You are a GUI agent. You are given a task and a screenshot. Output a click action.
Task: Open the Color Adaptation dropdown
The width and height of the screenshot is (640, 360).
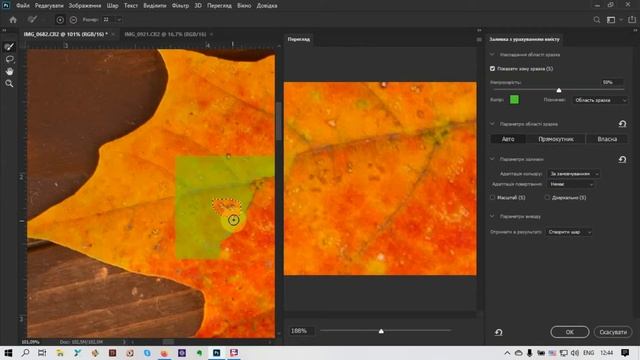573,174
